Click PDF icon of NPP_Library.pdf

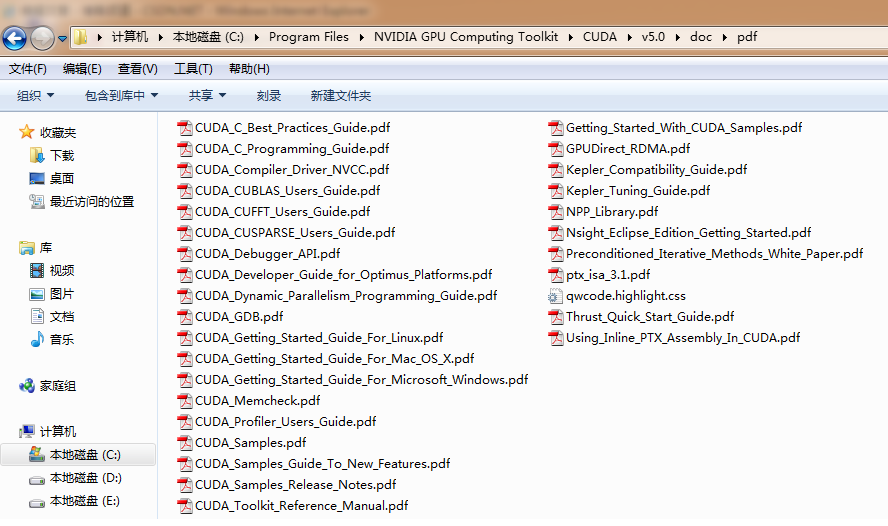(x=556, y=212)
